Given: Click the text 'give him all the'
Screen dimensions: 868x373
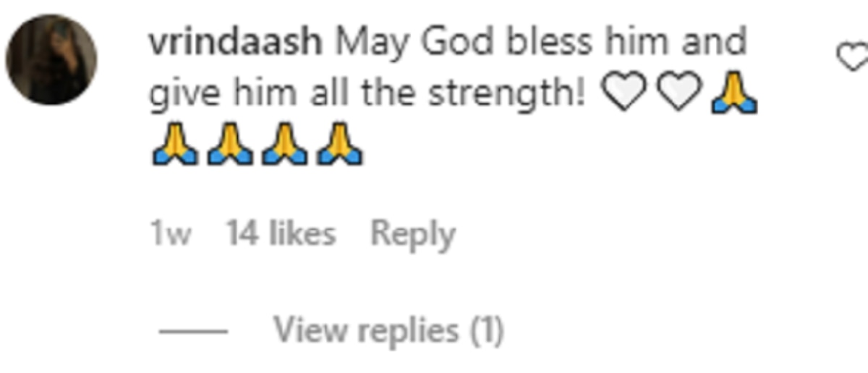Looking at the screenshot, I should tap(284, 96).
